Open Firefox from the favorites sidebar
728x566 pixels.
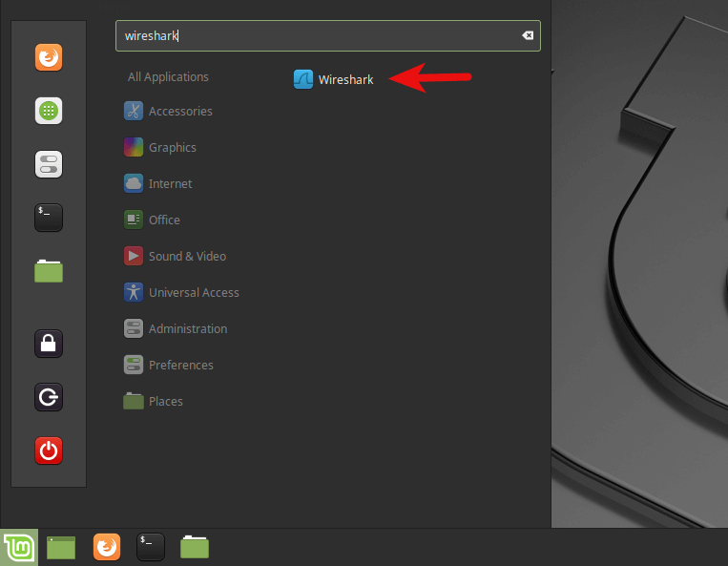pos(49,58)
